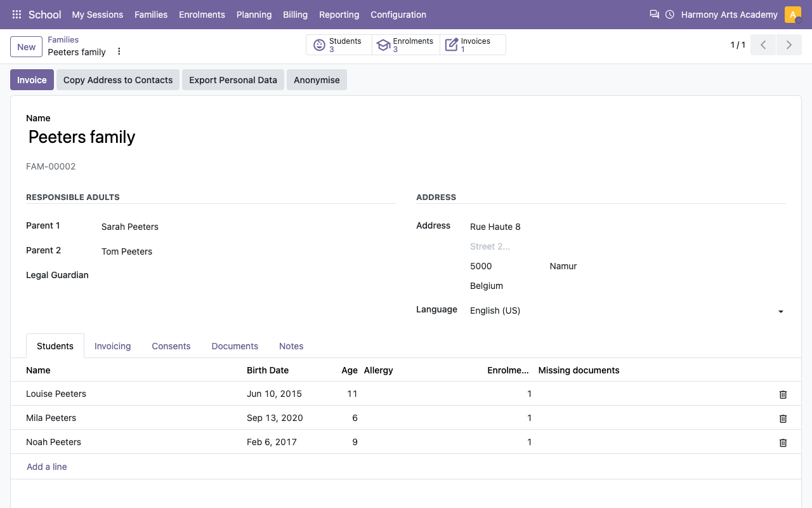Open the Billing menu
Viewport: 812px width, 508px height.
point(295,14)
